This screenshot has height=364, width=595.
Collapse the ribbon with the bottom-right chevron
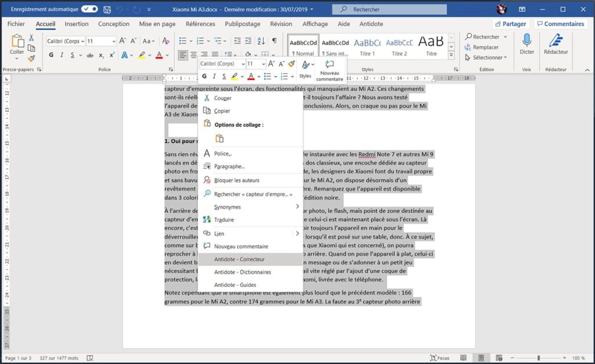(587, 70)
